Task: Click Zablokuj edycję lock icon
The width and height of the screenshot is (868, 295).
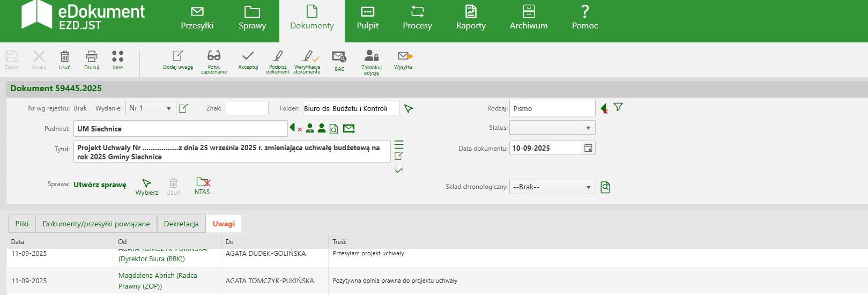Action: [x=371, y=57]
